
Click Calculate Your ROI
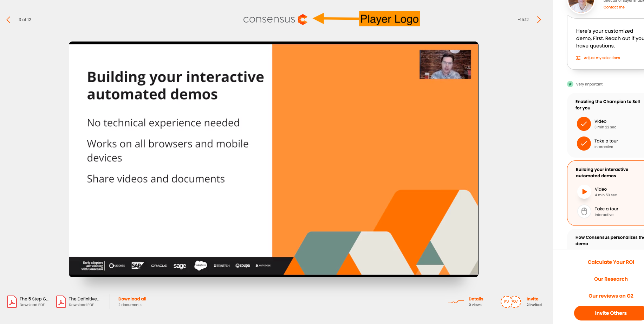611,262
